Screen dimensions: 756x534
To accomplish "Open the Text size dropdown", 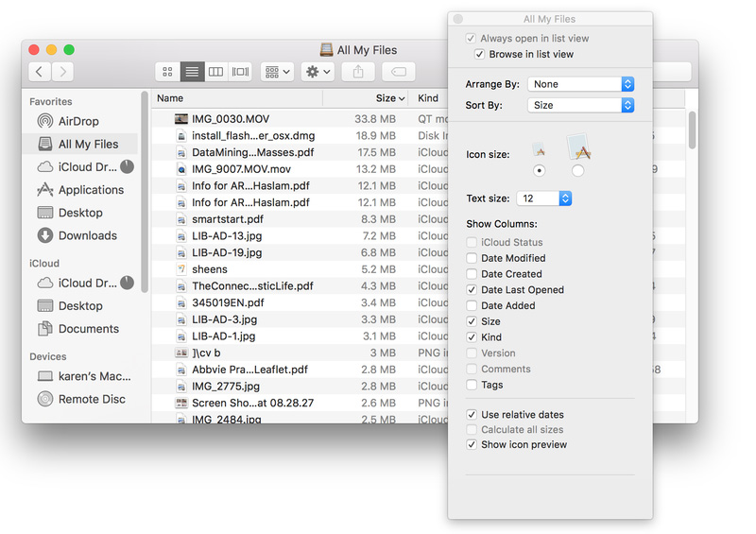I will click(544, 198).
